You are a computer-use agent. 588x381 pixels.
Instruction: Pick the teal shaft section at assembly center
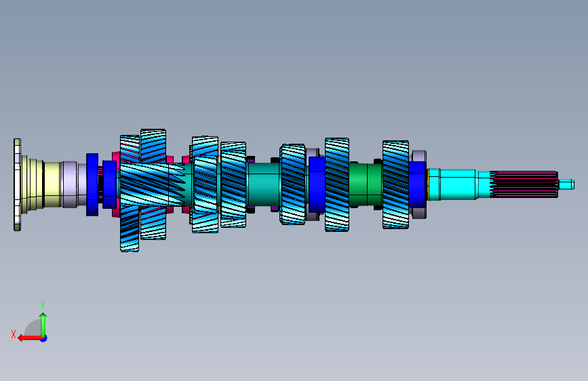tap(263, 184)
